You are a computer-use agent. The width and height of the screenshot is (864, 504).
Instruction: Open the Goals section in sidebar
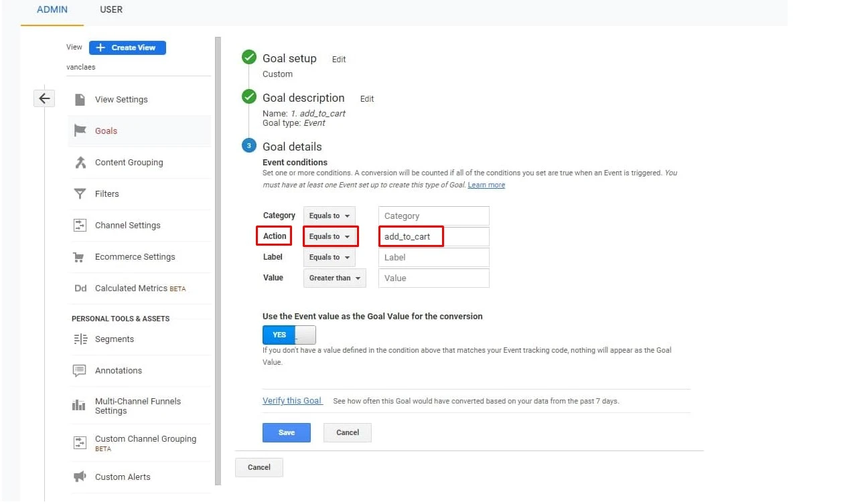(105, 131)
